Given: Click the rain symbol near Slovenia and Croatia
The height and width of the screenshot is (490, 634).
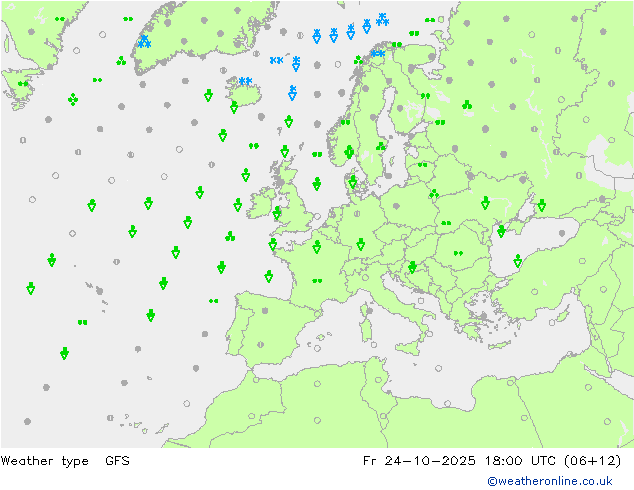Looking at the screenshot, I should point(412,267).
